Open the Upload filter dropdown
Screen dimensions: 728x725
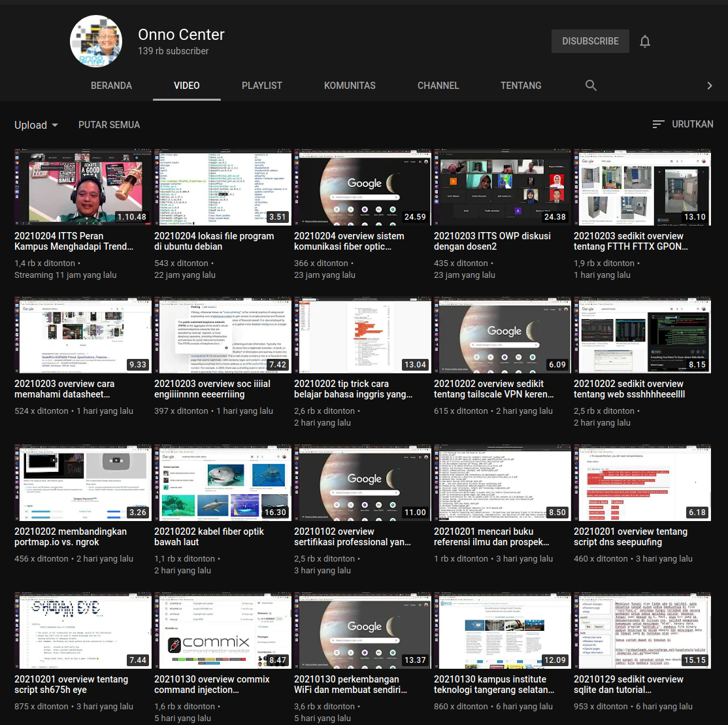[x=36, y=125]
